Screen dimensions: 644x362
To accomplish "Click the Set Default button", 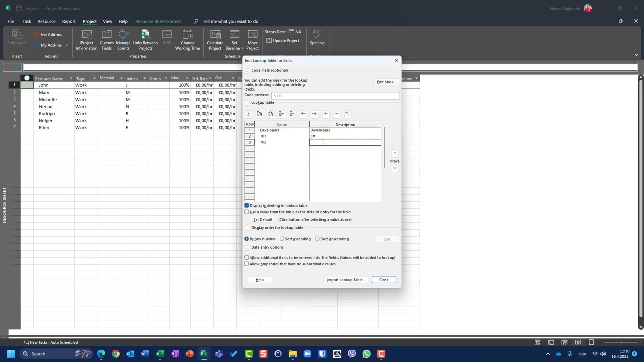I will [x=263, y=220].
